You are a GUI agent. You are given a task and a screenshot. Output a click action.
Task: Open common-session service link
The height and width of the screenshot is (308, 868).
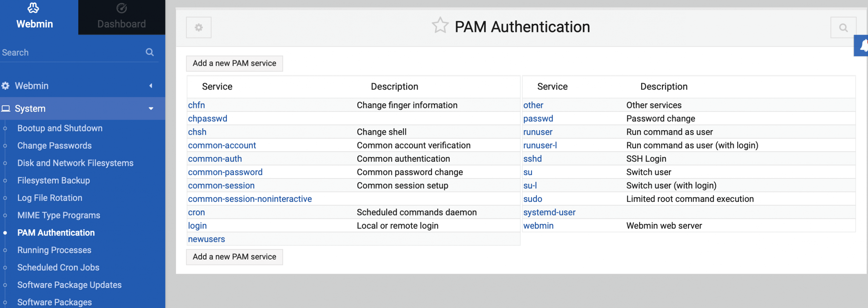tap(221, 186)
